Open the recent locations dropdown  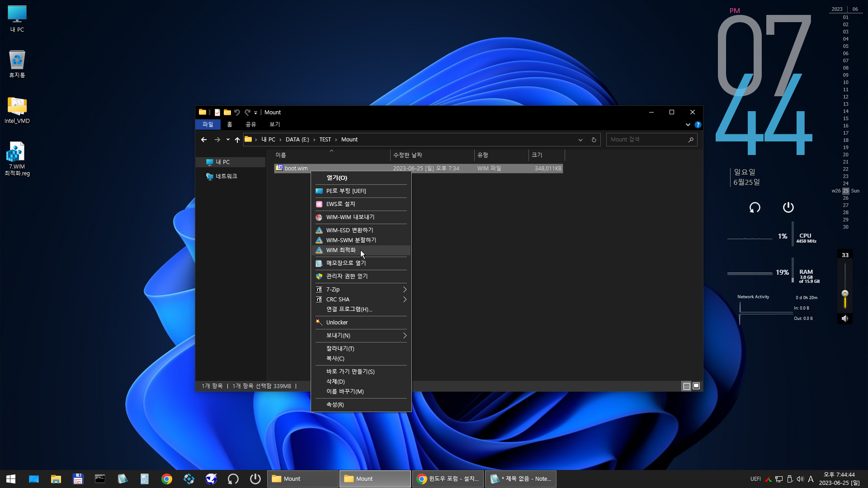click(x=228, y=140)
